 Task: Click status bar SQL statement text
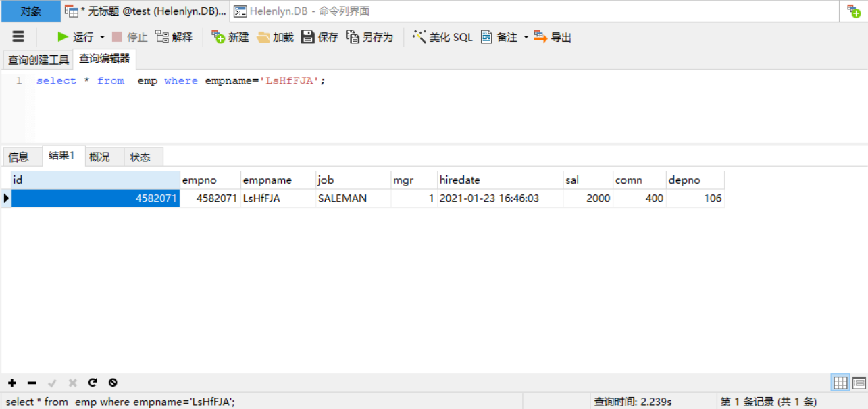(120, 402)
